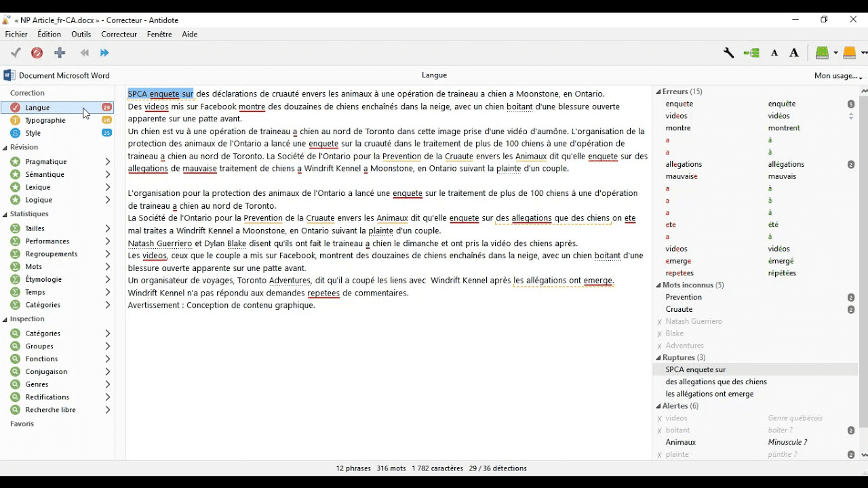Click the blue Style icon
The width and height of the screenshot is (868, 488).
click(x=15, y=133)
